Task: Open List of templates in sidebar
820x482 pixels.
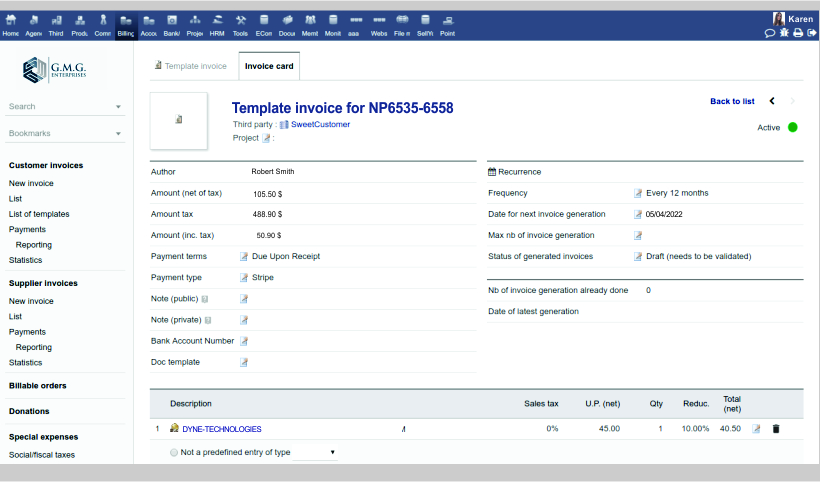Action: [39, 214]
